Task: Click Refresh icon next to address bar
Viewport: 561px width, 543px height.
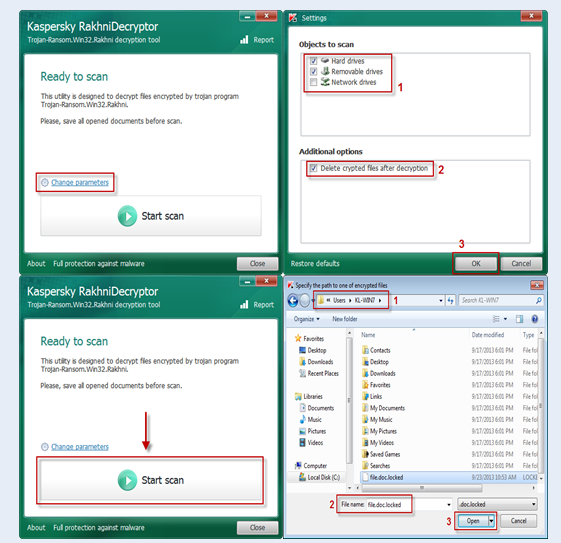Action: click(450, 301)
